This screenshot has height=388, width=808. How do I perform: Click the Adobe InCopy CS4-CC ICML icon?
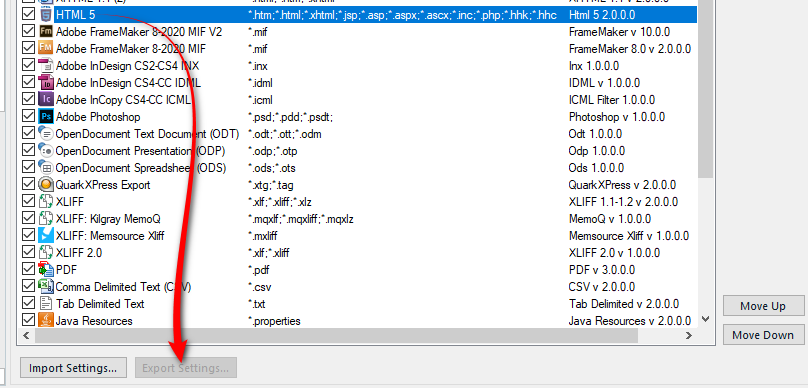tap(45, 100)
